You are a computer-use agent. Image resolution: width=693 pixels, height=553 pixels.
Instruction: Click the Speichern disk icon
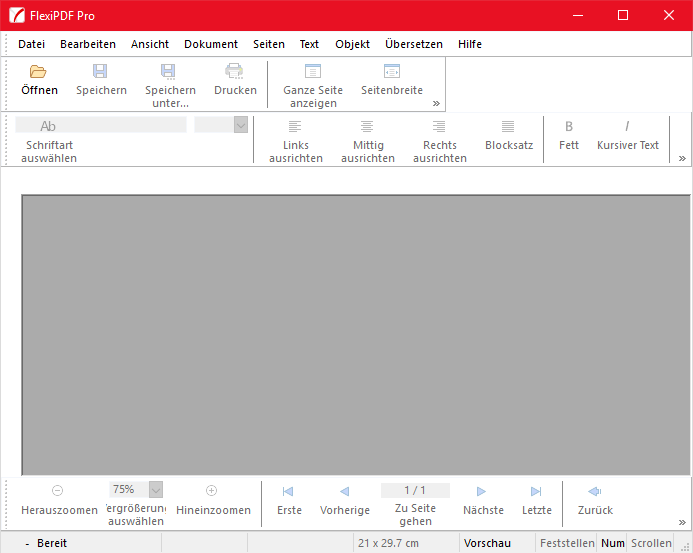click(101, 72)
